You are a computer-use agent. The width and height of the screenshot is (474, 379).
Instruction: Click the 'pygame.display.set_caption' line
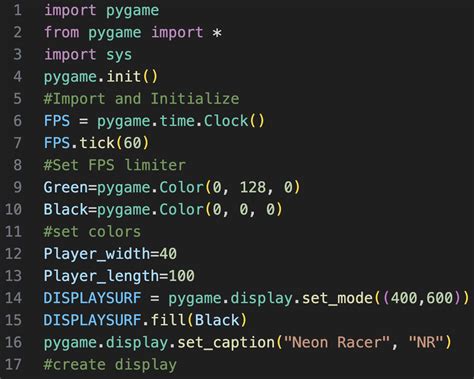[248, 343]
